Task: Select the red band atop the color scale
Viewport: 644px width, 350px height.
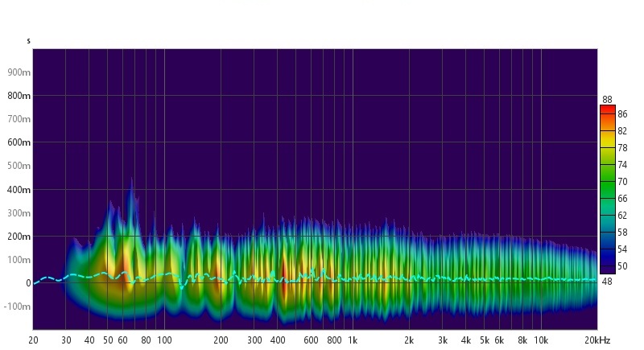Action: 608,110
